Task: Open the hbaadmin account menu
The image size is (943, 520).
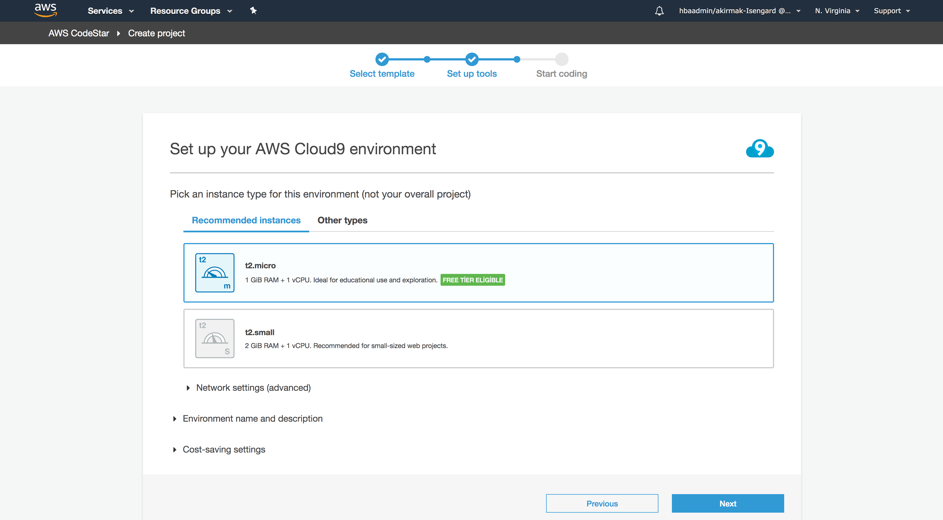Action: [x=740, y=11]
